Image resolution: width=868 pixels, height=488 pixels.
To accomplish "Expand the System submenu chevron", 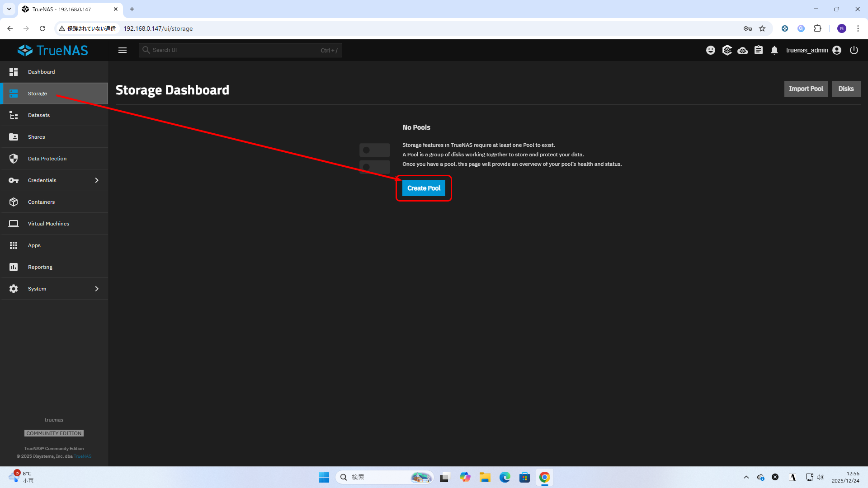I will click(97, 289).
